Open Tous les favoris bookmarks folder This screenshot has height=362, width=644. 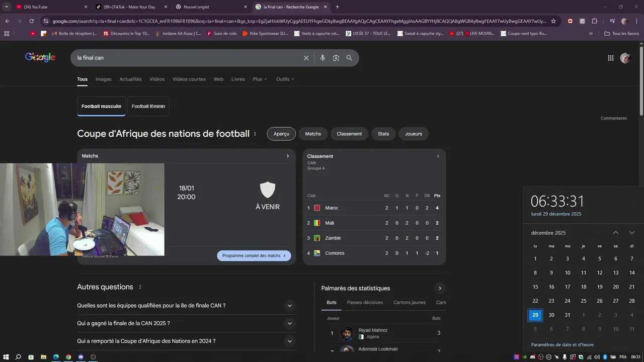click(x=622, y=33)
